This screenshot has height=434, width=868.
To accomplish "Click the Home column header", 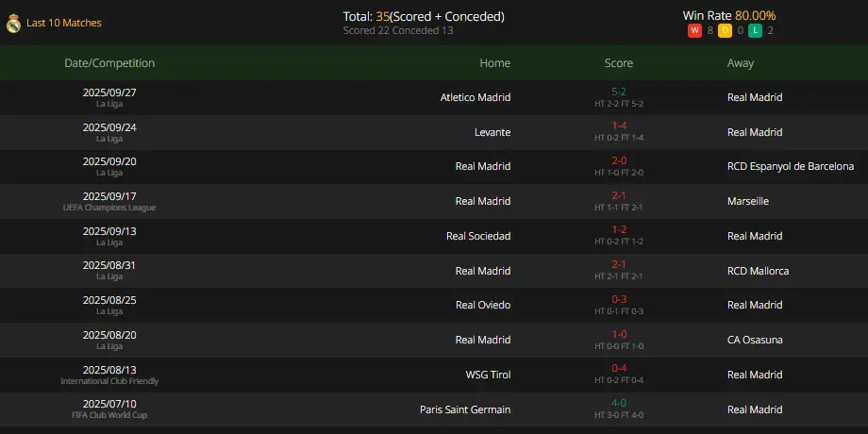I will point(495,63).
